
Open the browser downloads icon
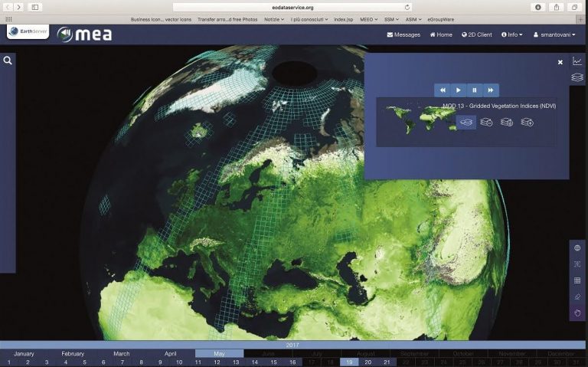pyautogui.click(x=537, y=7)
